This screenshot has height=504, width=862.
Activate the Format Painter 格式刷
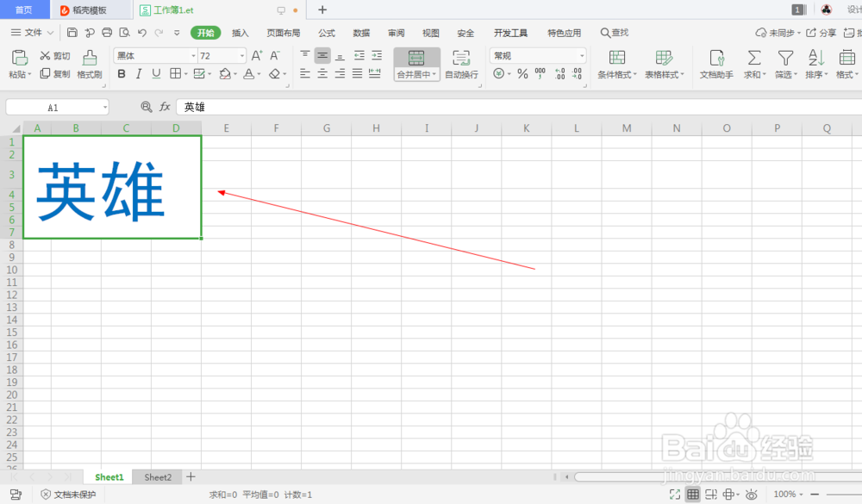(x=90, y=65)
